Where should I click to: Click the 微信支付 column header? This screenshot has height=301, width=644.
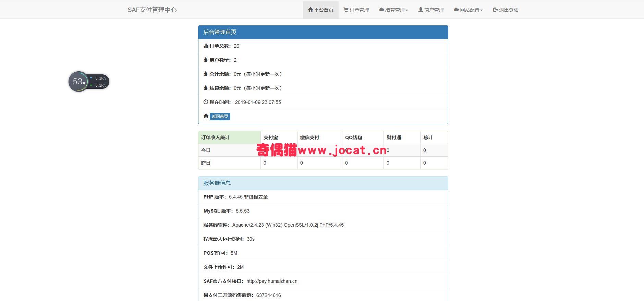pos(320,137)
